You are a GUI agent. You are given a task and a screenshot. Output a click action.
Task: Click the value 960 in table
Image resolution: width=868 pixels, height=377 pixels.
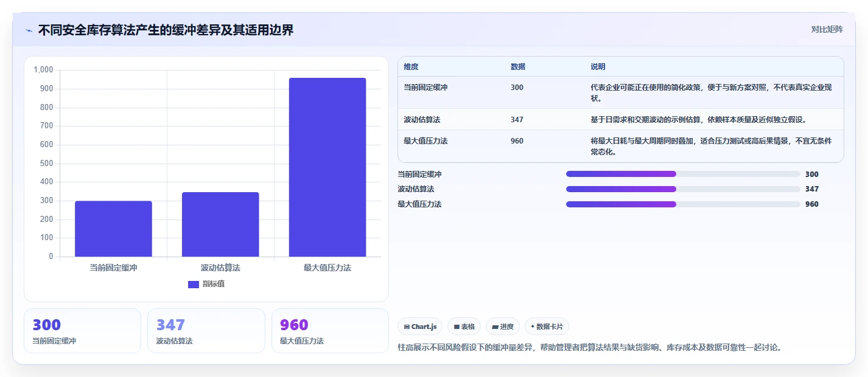517,141
